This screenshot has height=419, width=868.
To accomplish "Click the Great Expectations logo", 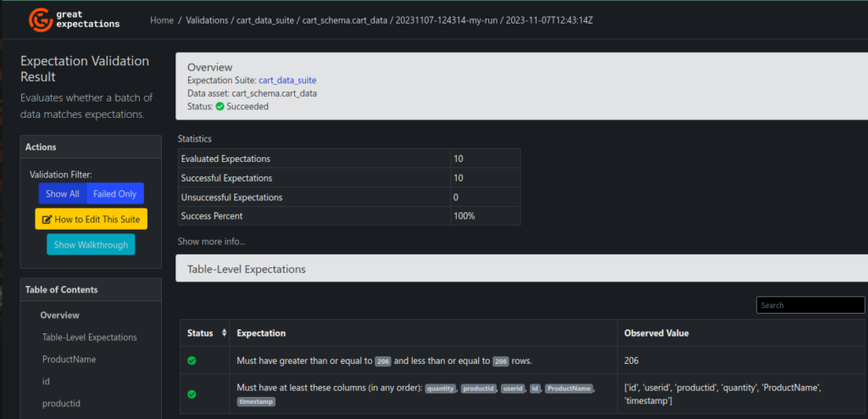I will tap(75, 19).
